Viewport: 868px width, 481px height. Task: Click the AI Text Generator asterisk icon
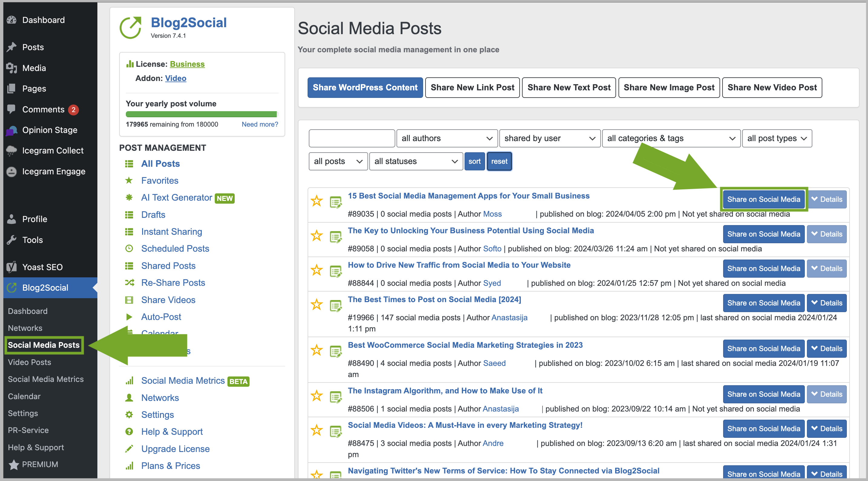click(x=129, y=197)
